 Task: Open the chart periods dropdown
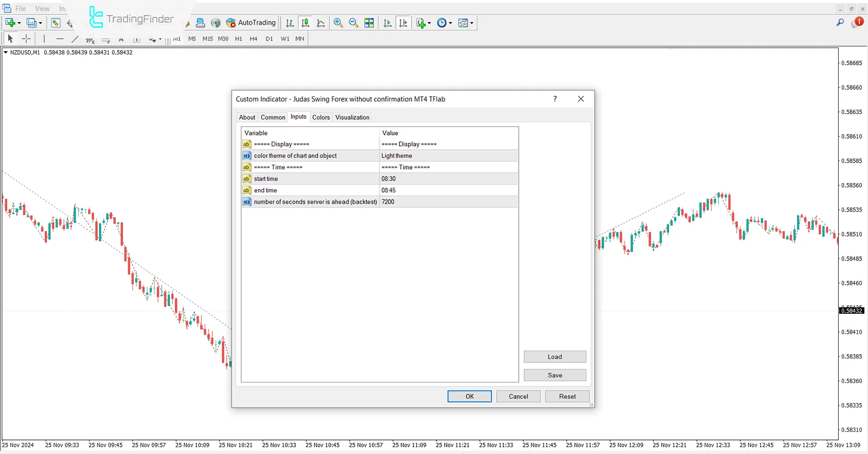[444, 23]
